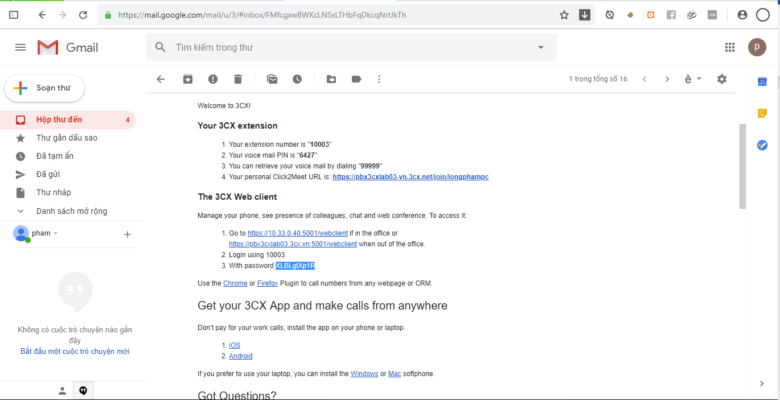Screen dimensions: 780x400
Task: Open Google Keep side panel
Action: point(762,114)
